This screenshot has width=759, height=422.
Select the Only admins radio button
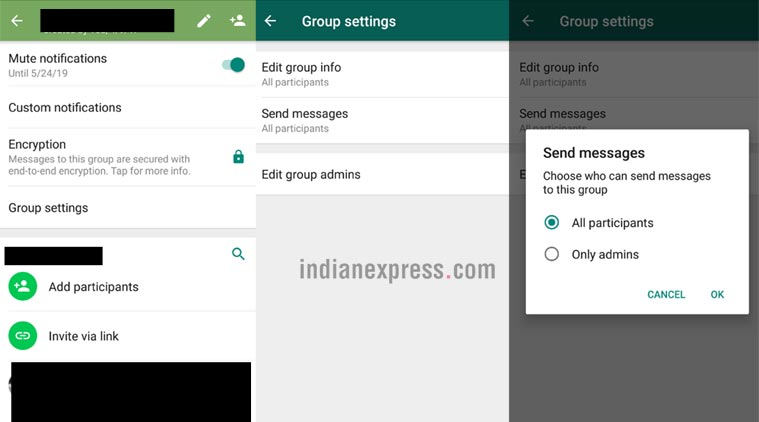(x=551, y=255)
